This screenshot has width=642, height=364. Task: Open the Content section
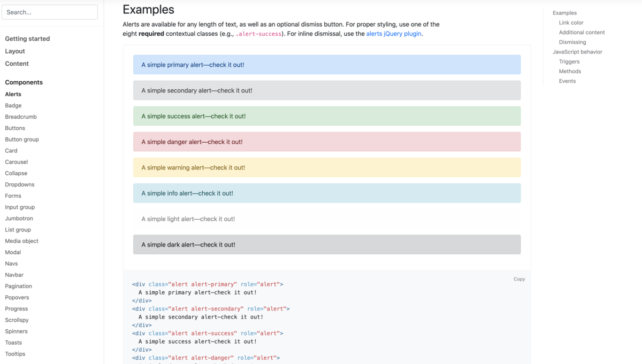coord(17,64)
